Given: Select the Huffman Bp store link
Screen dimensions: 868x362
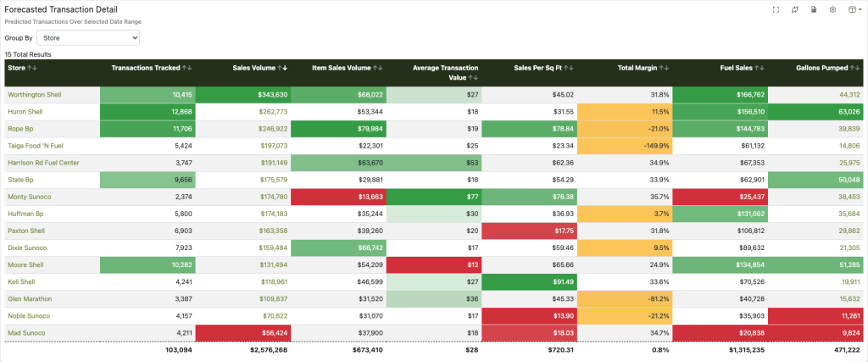Looking at the screenshot, I should click(x=26, y=214).
